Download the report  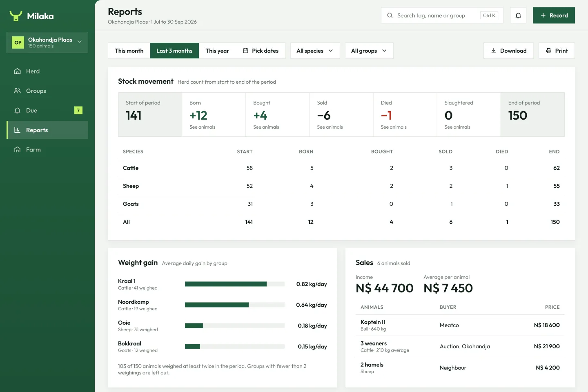tap(508, 51)
